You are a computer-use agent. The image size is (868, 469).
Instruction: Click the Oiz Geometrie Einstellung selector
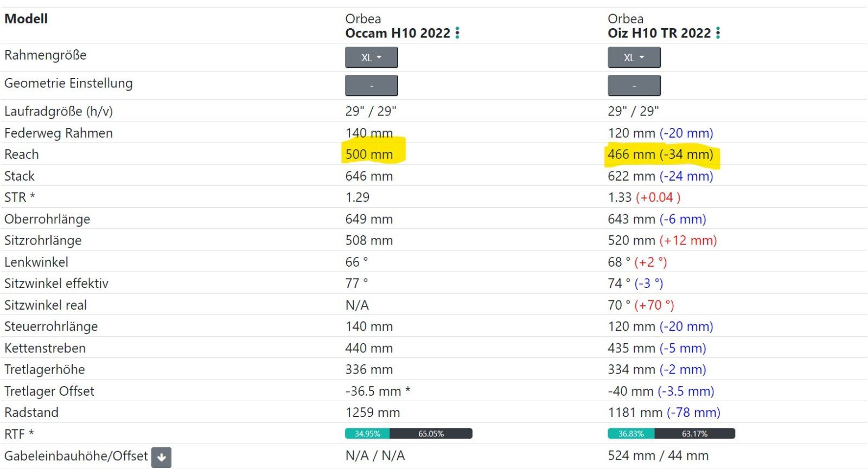click(634, 86)
